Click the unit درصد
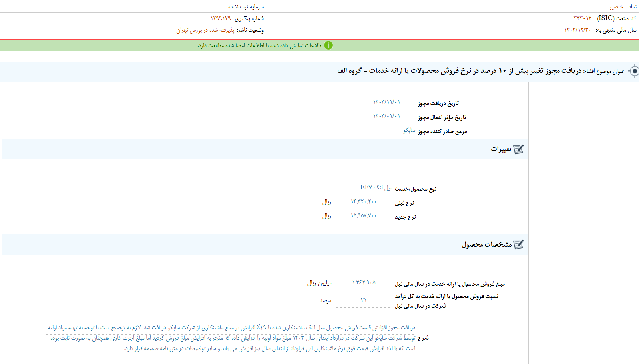 (x=326, y=300)
